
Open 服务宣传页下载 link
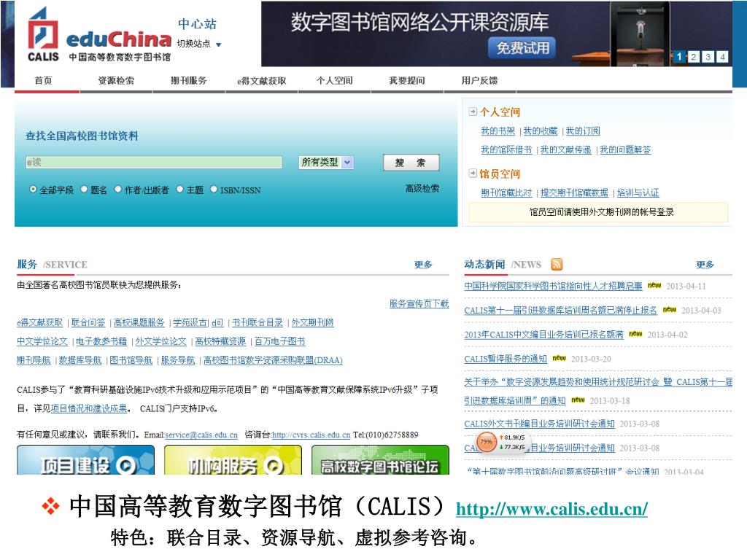coord(419,304)
